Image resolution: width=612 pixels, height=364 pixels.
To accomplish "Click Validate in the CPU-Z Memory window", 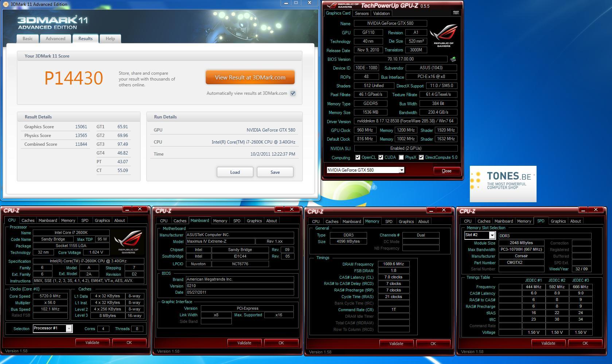I will (x=396, y=344).
